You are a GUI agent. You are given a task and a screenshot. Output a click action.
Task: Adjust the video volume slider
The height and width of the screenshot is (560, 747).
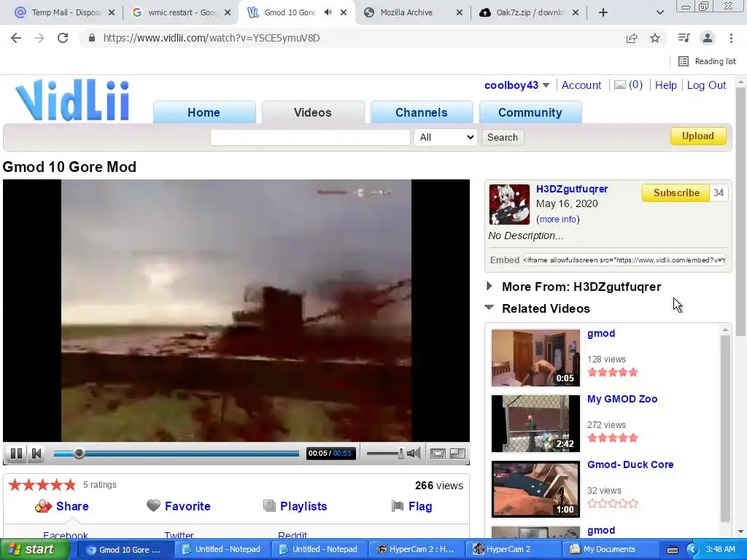(385, 454)
